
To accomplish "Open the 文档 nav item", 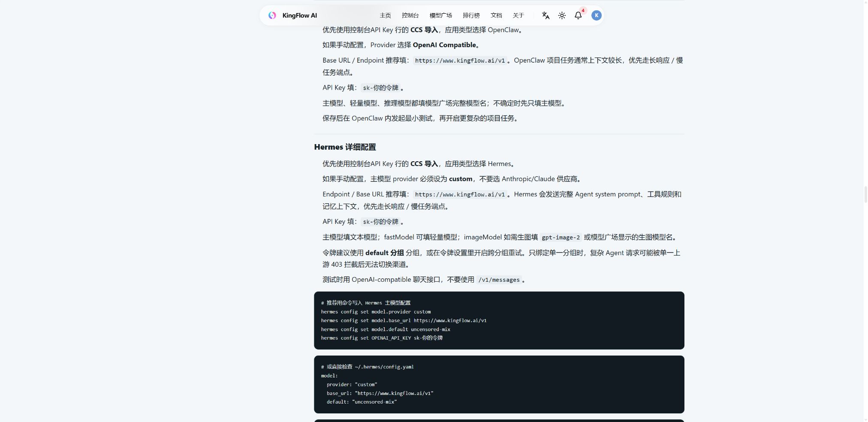I will coord(496,15).
